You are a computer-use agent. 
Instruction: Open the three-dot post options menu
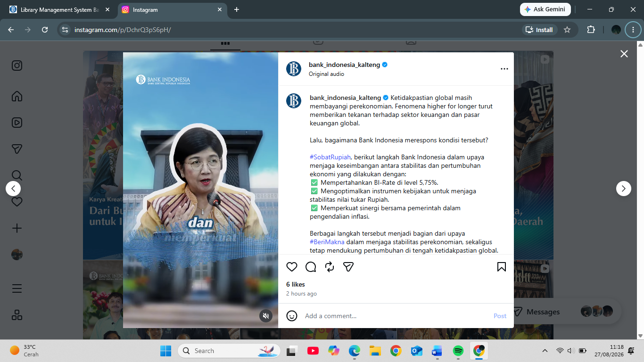pos(504,69)
